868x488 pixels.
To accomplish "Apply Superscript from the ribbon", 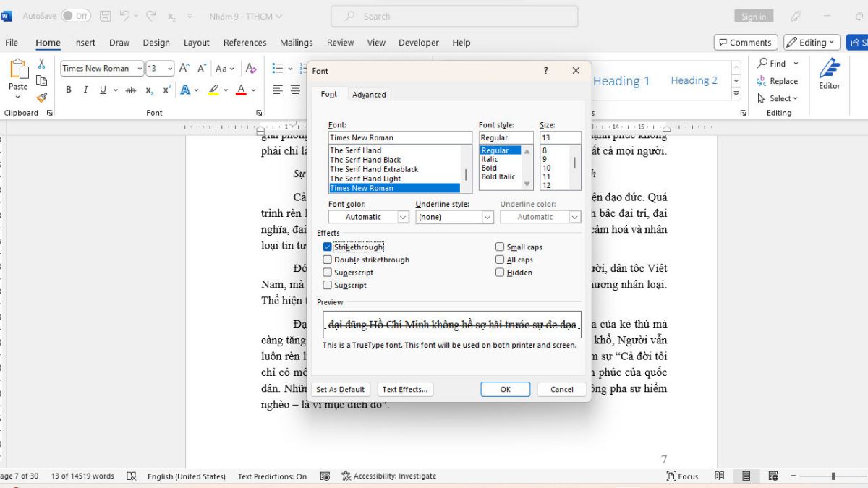I will point(167,90).
